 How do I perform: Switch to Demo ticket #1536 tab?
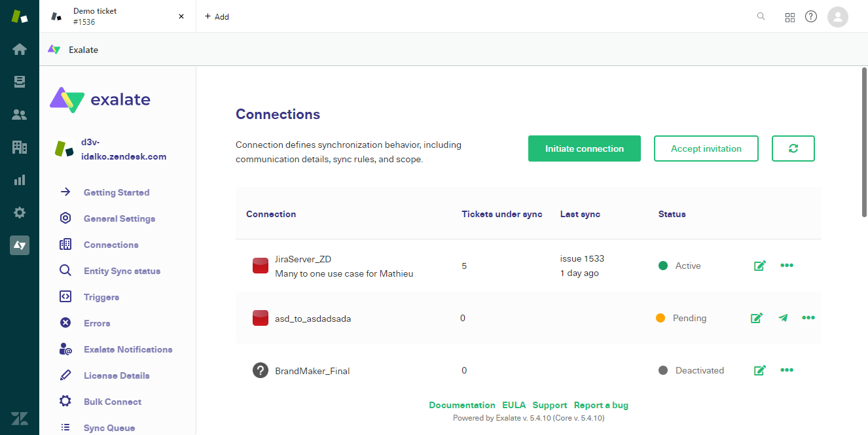(118, 16)
